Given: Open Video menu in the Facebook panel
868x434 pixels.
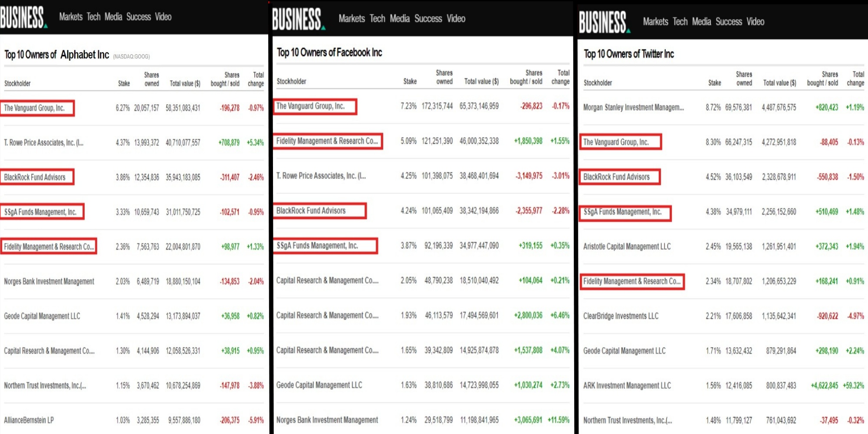Looking at the screenshot, I should pos(456,19).
